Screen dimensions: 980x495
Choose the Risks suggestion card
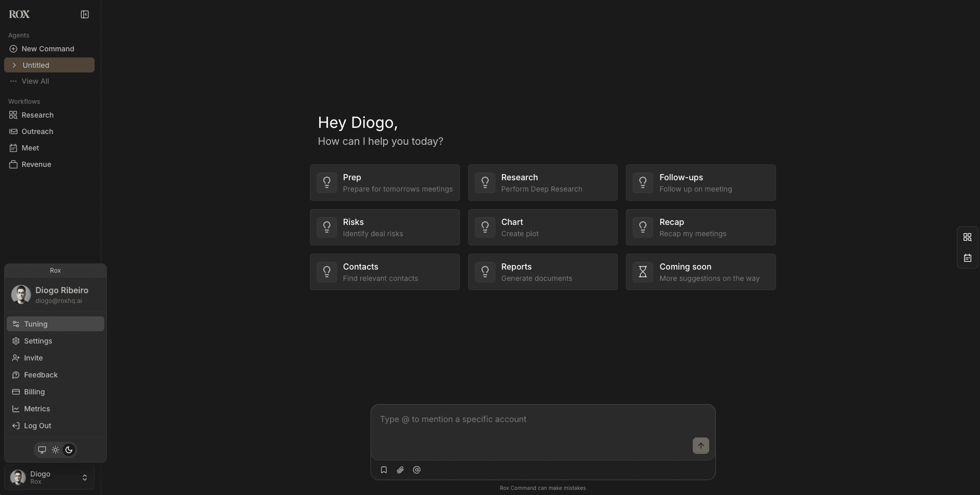click(x=384, y=227)
